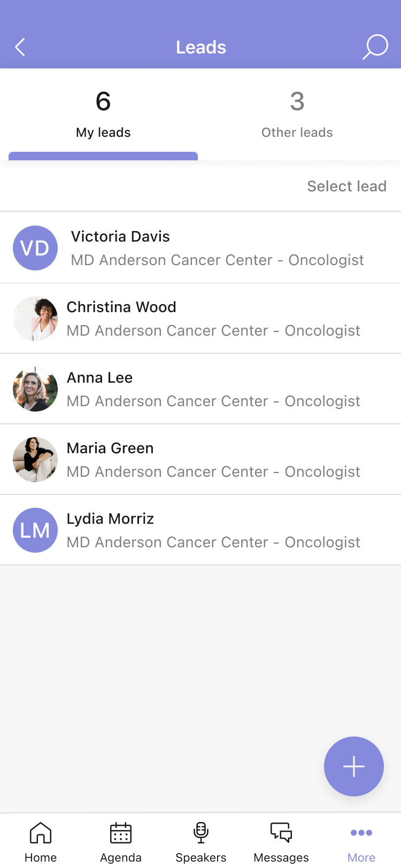The height and width of the screenshot is (868, 401).
Task: Open Victoria Davis lead entry
Action: pos(200,247)
